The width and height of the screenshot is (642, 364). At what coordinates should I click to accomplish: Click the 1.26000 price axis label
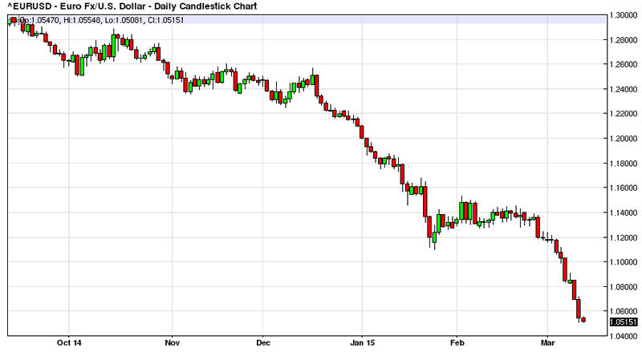point(624,65)
